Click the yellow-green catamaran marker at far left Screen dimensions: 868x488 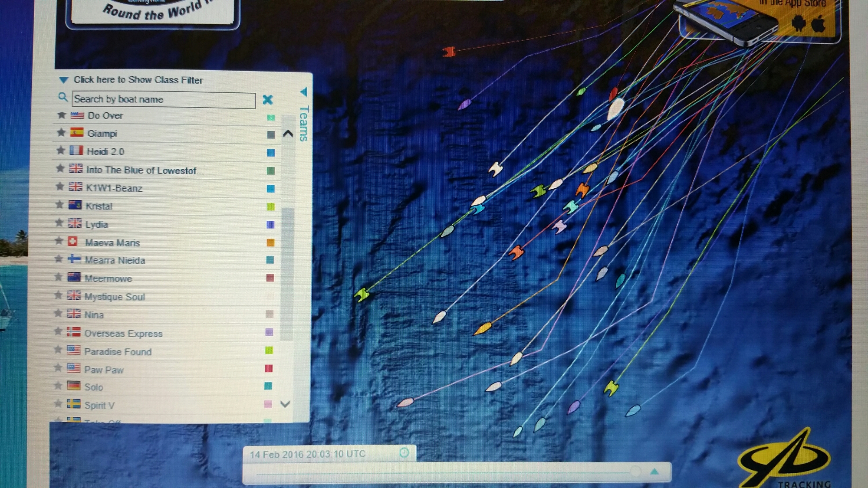(x=362, y=295)
